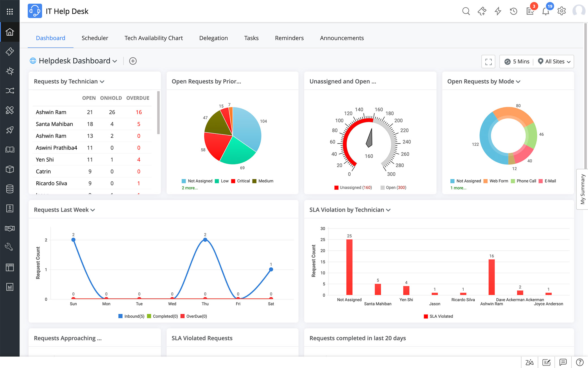Click the 2 more... link under priority chart
The height and width of the screenshot is (368, 588).
click(190, 188)
